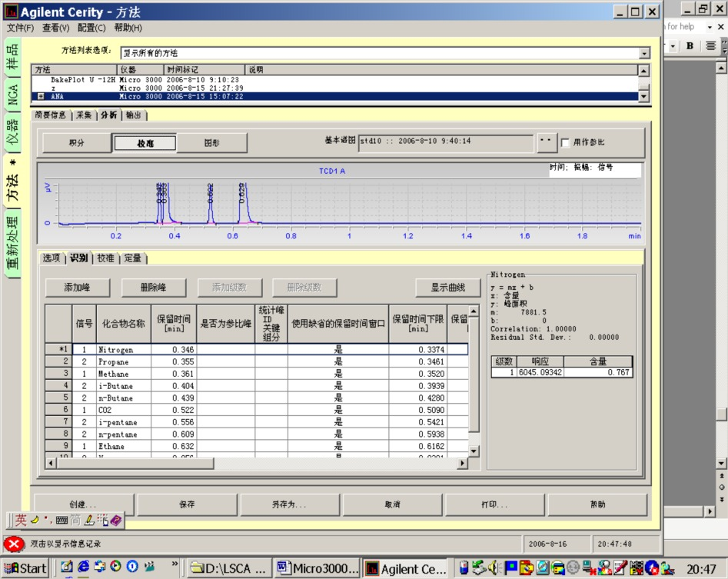Switch to the 采集 tab
The image size is (728, 579).
coord(84,115)
